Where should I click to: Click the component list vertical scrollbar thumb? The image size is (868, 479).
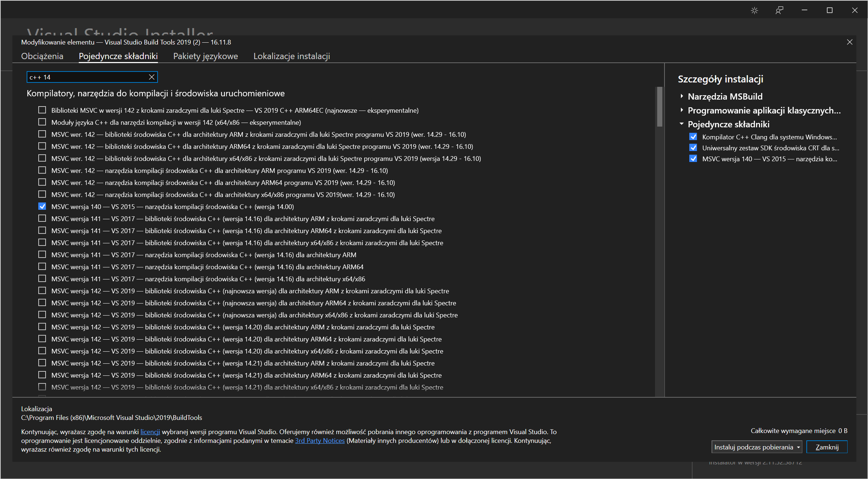(659, 107)
